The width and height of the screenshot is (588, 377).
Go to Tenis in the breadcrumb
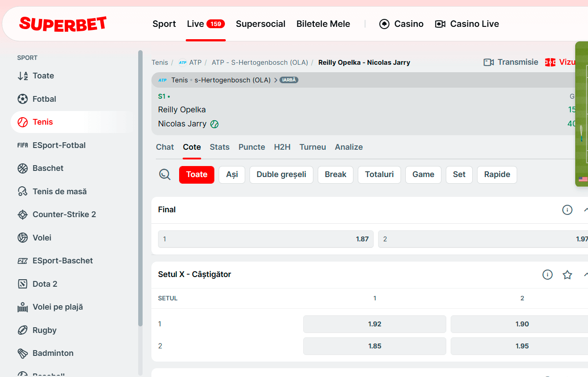tap(160, 63)
